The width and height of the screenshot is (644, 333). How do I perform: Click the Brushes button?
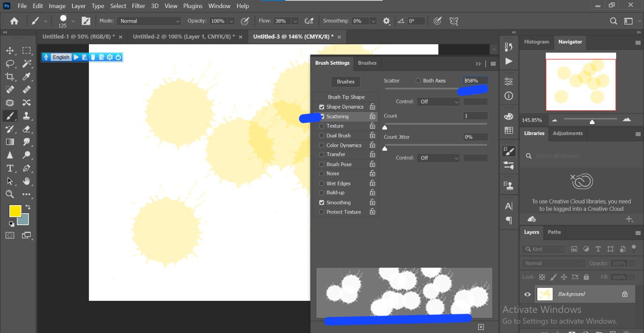pyautogui.click(x=345, y=82)
